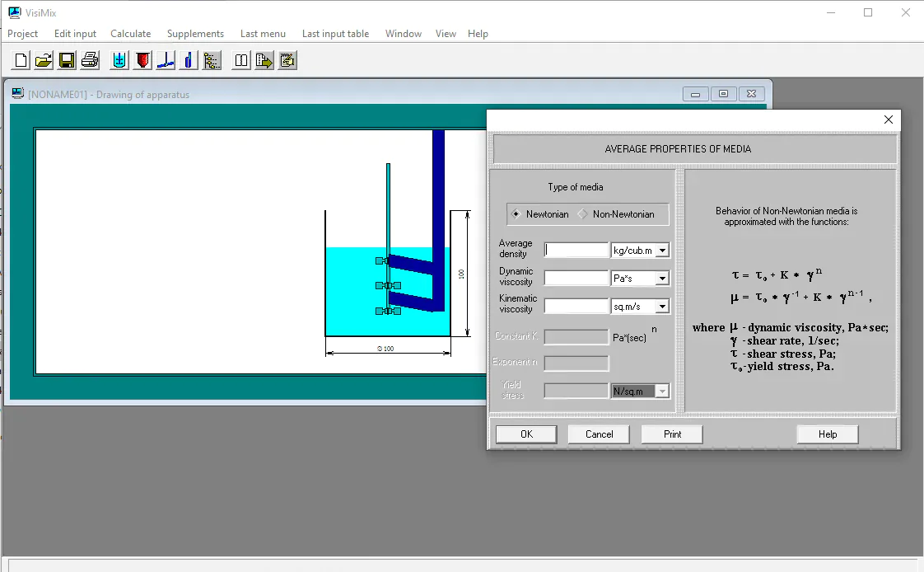Open the tank input toolbar icon
924x572 pixels.
[119, 60]
